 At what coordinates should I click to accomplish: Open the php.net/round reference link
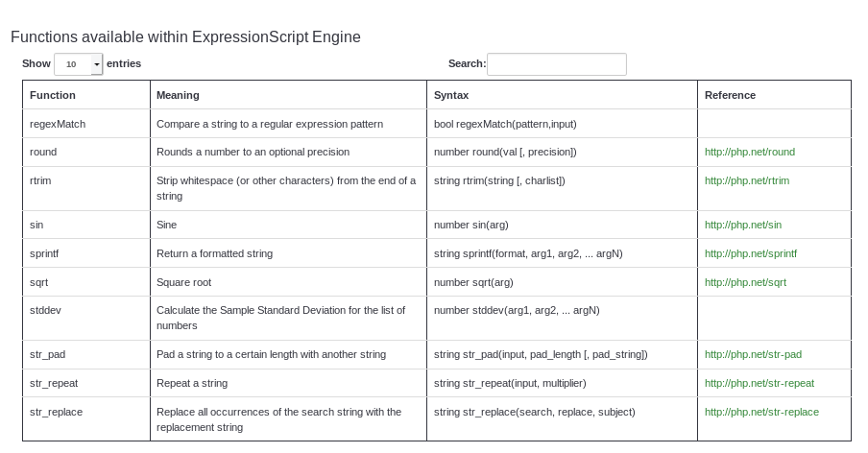point(749,152)
